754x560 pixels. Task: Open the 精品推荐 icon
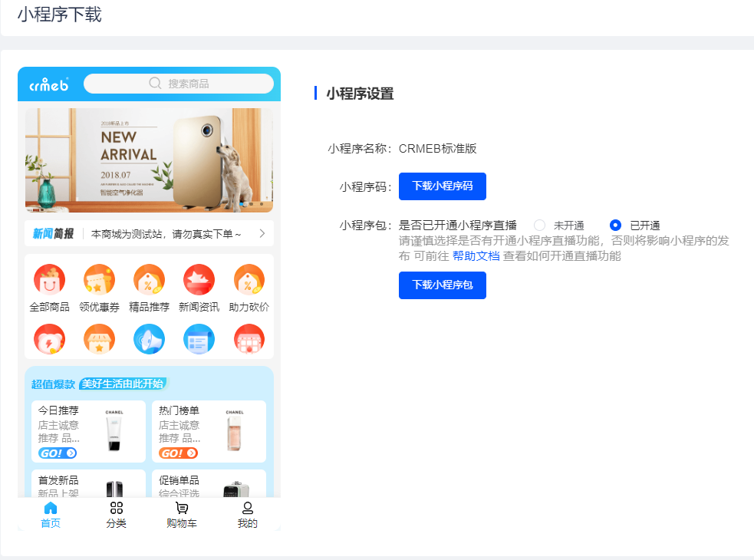[x=149, y=280]
